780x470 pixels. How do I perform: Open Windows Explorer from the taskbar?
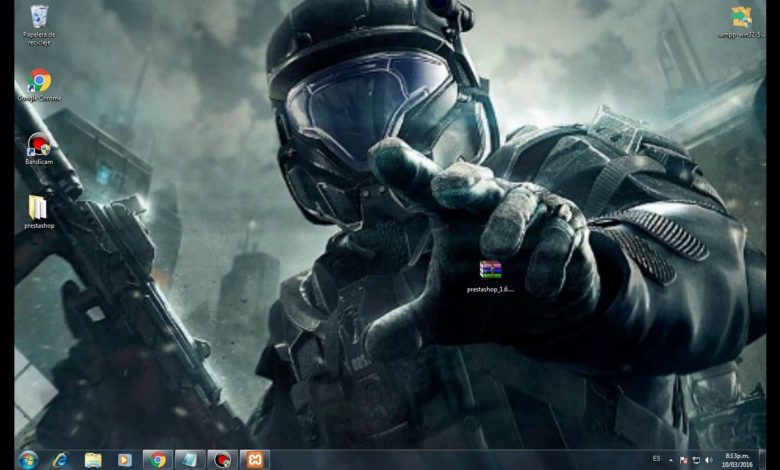tap(93, 459)
